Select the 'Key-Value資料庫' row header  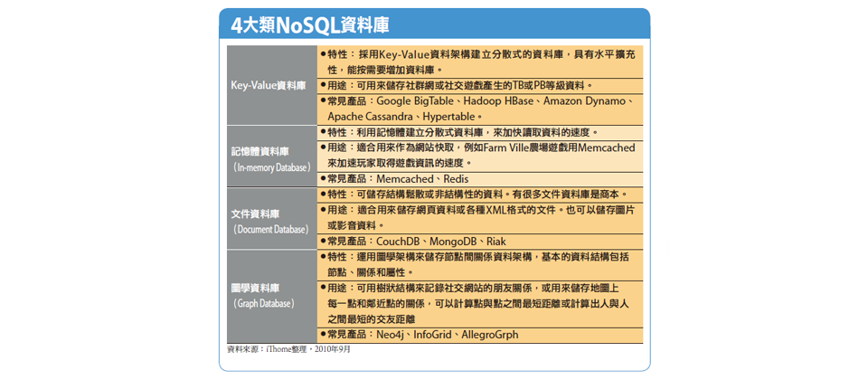(269, 85)
